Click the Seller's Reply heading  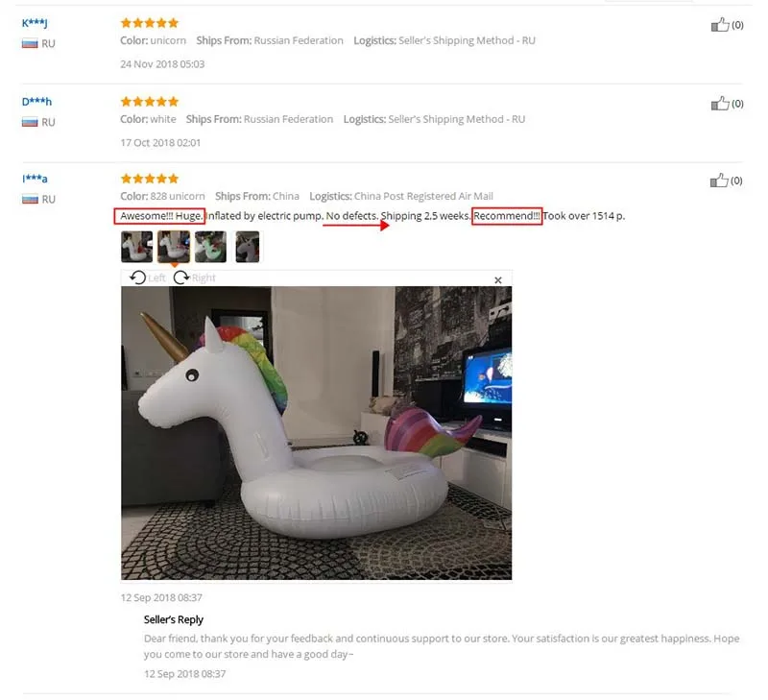pos(174,619)
